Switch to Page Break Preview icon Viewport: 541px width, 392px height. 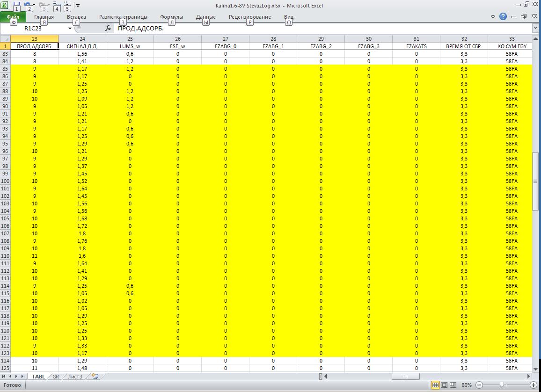(x=453, y=385)
